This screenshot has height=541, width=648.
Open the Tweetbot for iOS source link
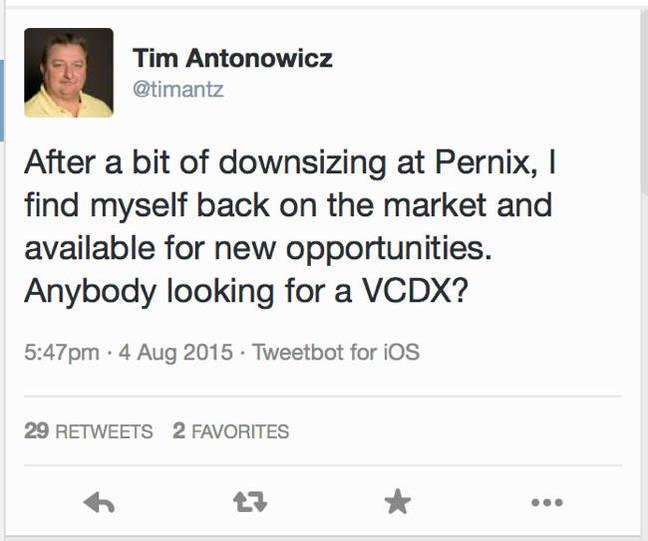[336, 352]
